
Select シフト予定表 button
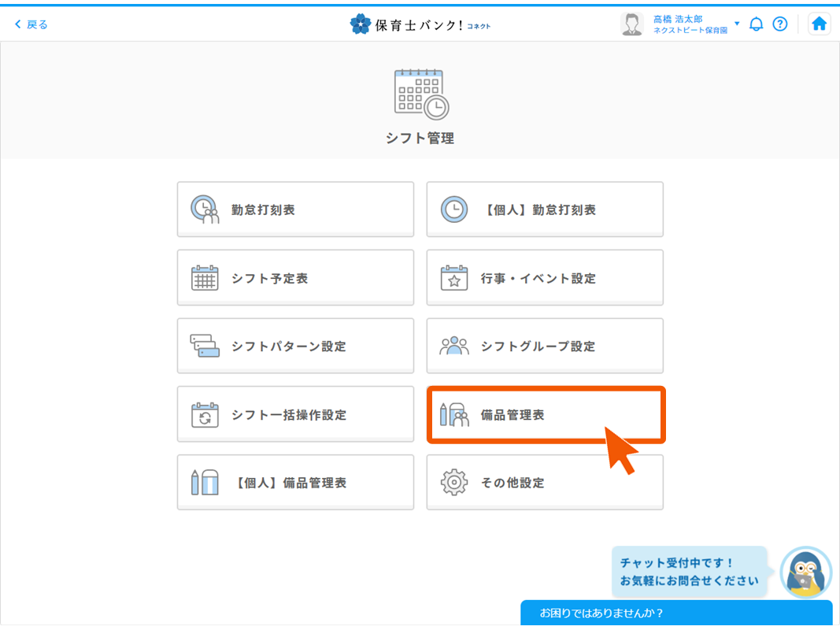[295, 278]
